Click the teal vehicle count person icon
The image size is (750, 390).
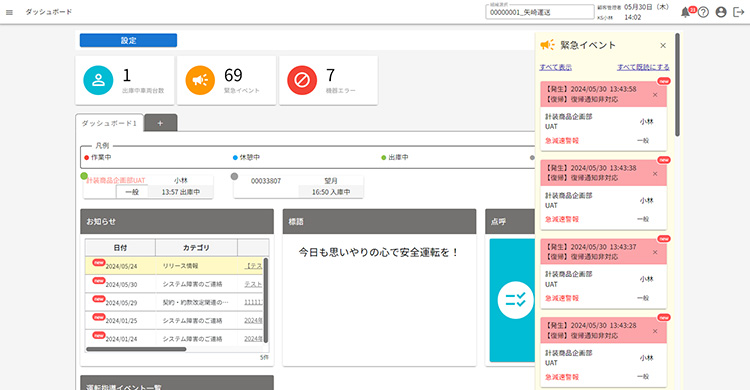click(98, 80)
